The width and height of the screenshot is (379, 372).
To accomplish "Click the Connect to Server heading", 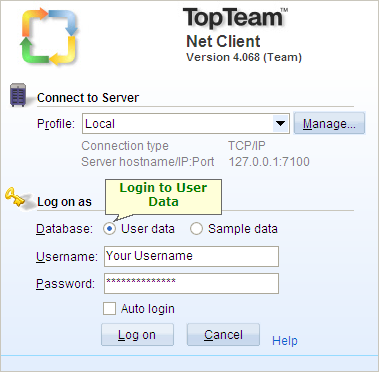I will click(88, 98).
